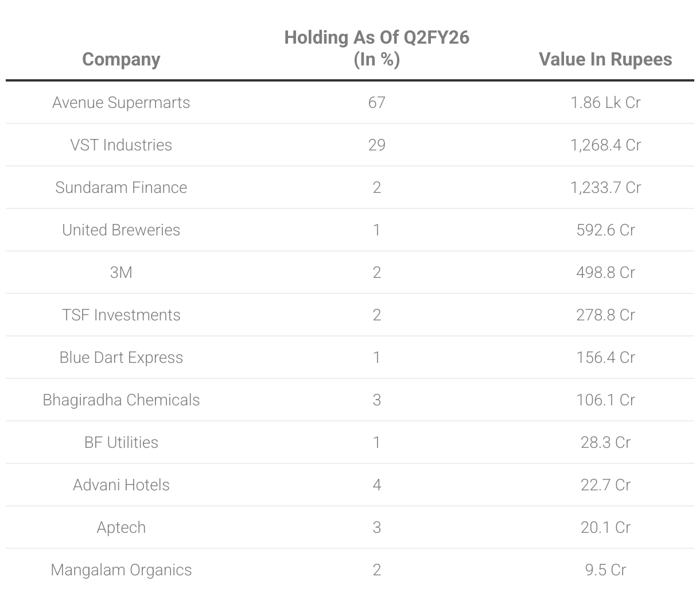The height and width of the screenshot is (596, 700).
Task: Click the United Breweries company cell
Action: tap(121, 230)
